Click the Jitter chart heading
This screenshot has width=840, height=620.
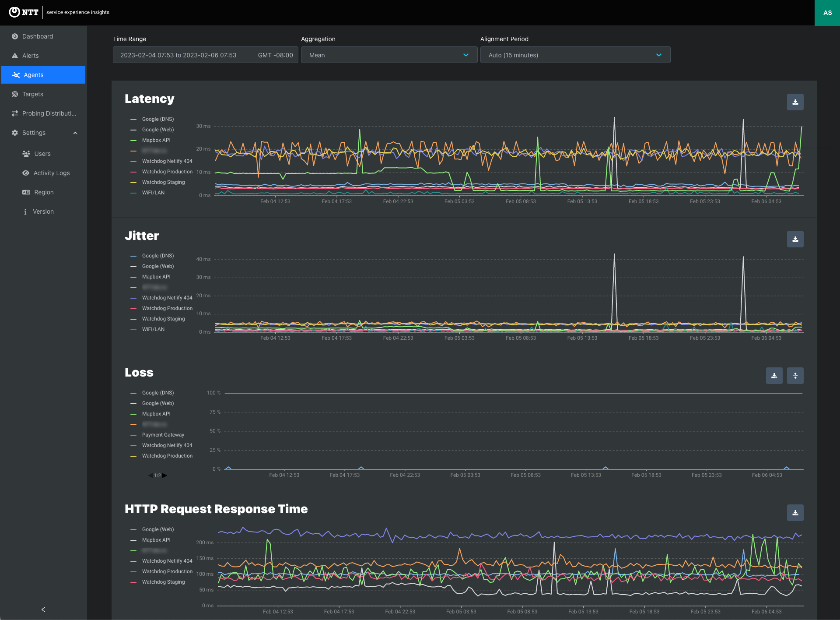(x=142, y=236)
